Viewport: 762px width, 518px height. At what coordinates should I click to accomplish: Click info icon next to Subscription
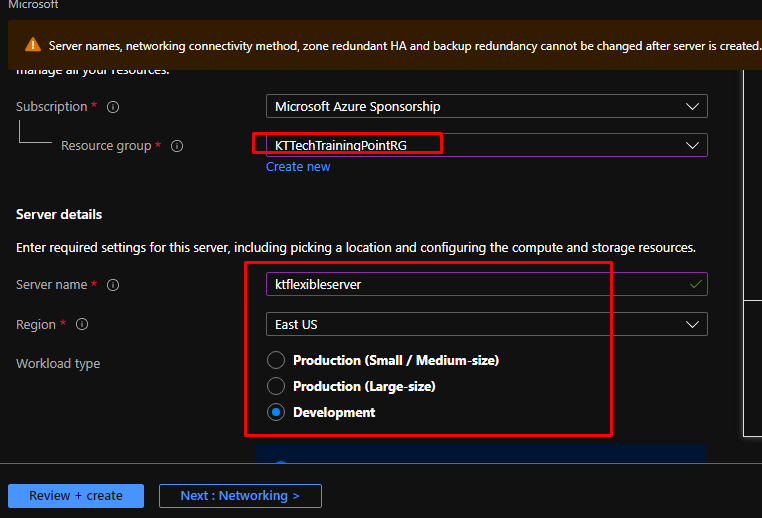point(113,107)
